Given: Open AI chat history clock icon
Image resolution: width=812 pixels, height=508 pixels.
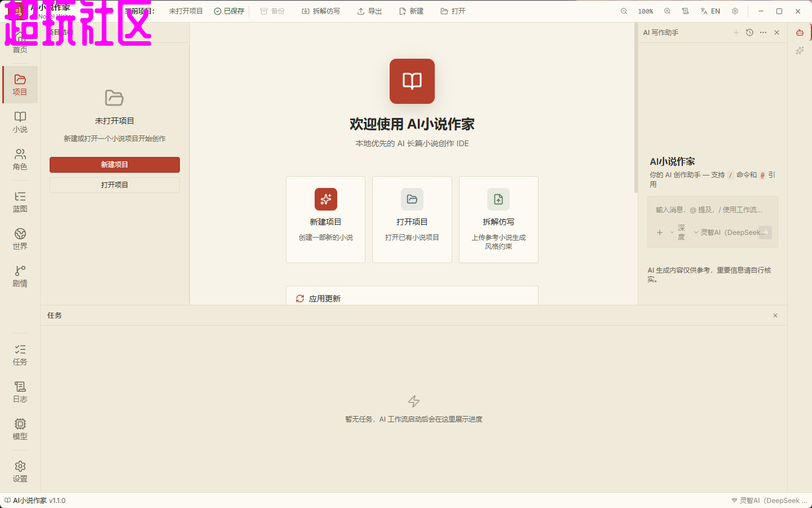Looking at the screenshot, I should [x=749, y=33].
